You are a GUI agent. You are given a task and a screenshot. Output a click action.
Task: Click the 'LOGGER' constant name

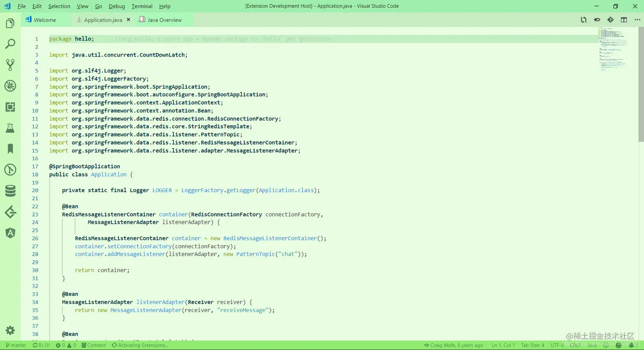click(x=162, y=191)
